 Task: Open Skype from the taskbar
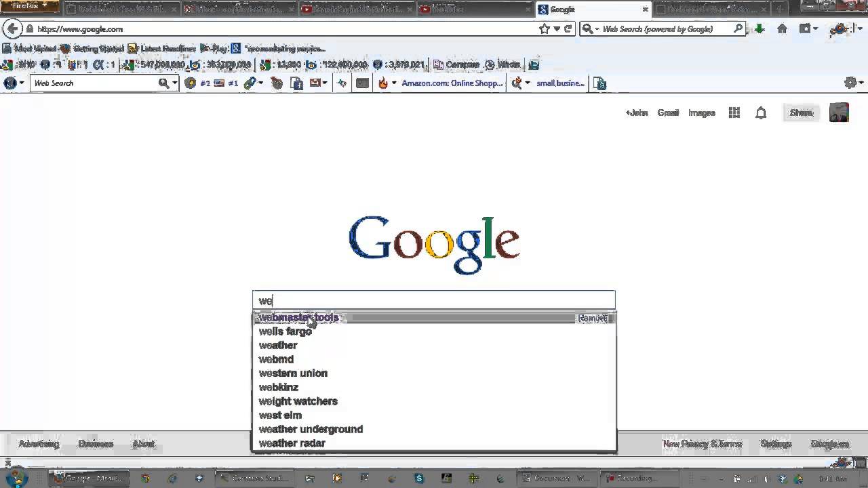point(419,478)
